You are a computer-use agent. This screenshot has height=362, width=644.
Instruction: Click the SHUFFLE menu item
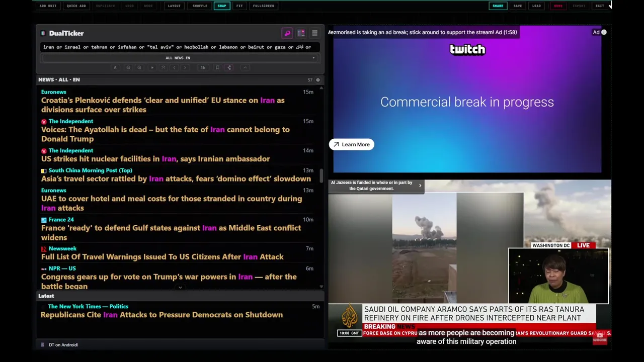pyautogui.click(x=200, y=6)
